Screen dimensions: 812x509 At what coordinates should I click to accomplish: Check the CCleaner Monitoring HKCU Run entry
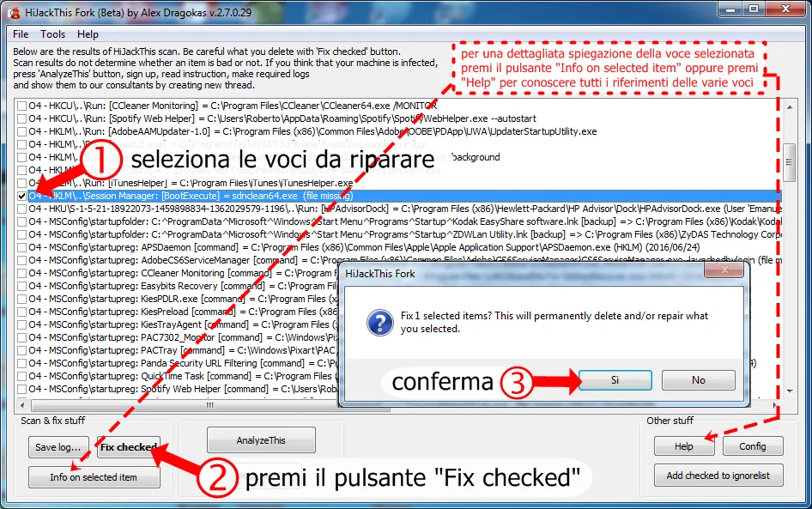[x=21, y=106]
